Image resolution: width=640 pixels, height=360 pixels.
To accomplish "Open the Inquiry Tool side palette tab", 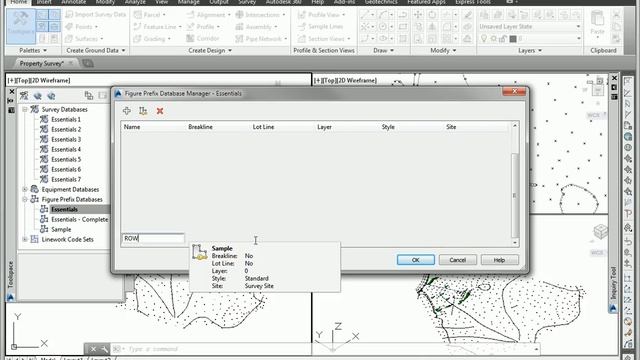I will pos(613,284).
